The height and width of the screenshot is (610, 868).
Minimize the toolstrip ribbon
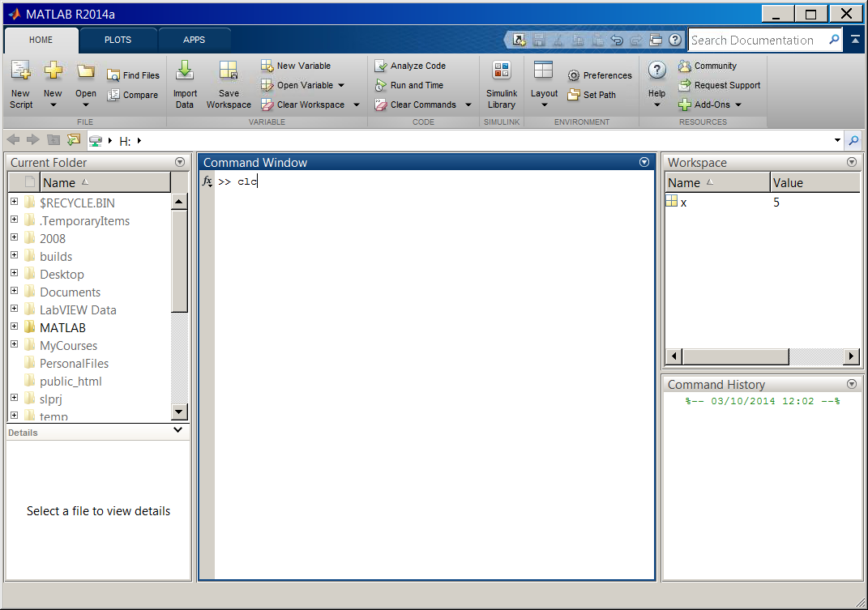click(855, 40)
